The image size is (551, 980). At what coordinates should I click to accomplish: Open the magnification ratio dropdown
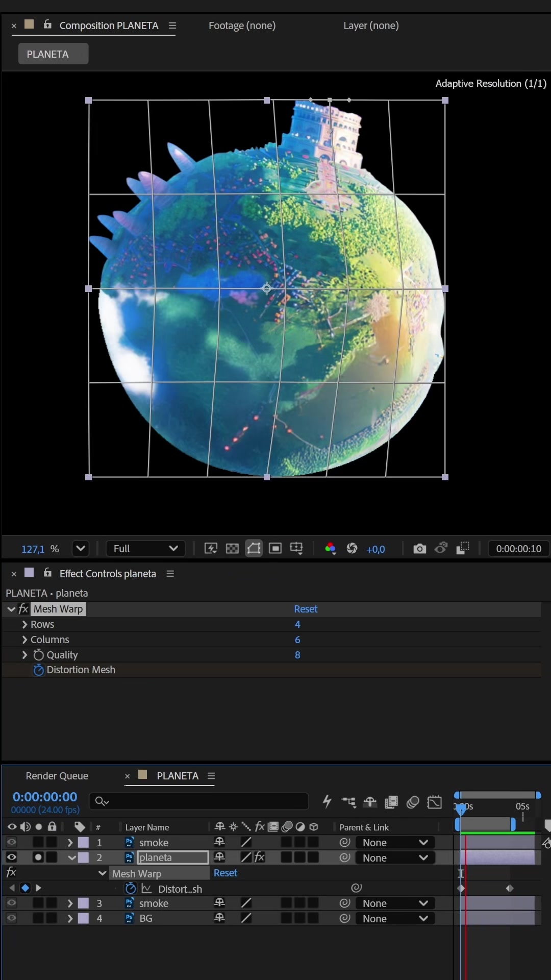click(81, 549)
